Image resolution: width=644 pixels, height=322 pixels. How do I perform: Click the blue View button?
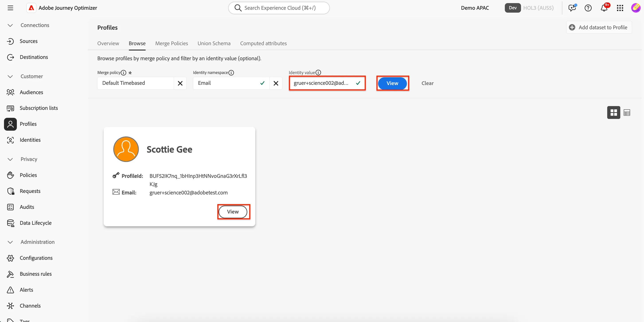392,83
